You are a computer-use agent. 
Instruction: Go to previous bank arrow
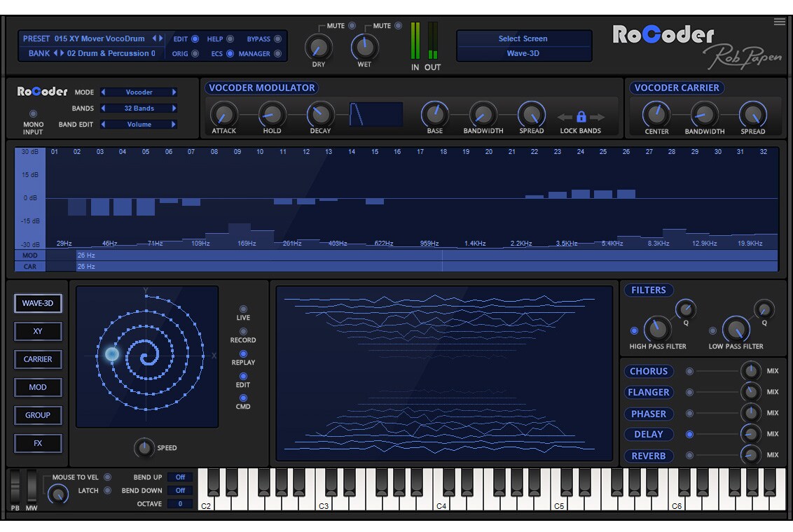coord(55,53)
